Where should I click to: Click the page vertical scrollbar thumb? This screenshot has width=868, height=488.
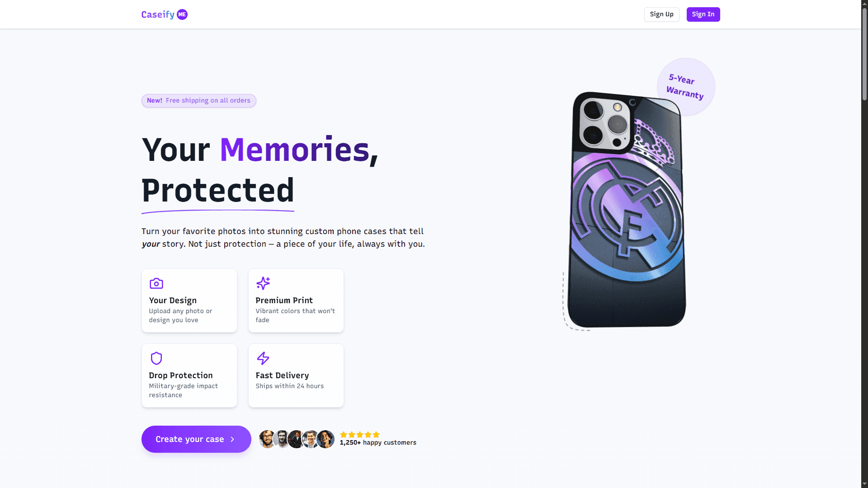tap(864, 54)
